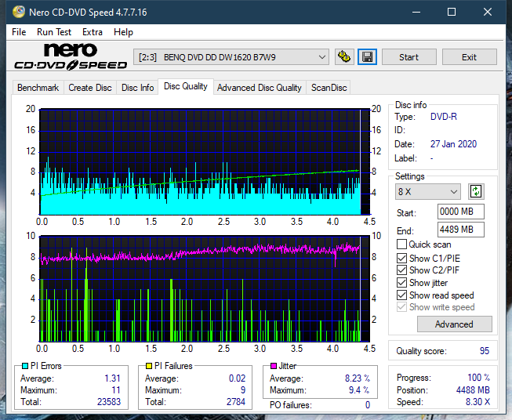Image resolution: width=512 pixels, height=420 pixels.
Task: Click the greyed Show write speed checkbox
Action: point(401,307)
